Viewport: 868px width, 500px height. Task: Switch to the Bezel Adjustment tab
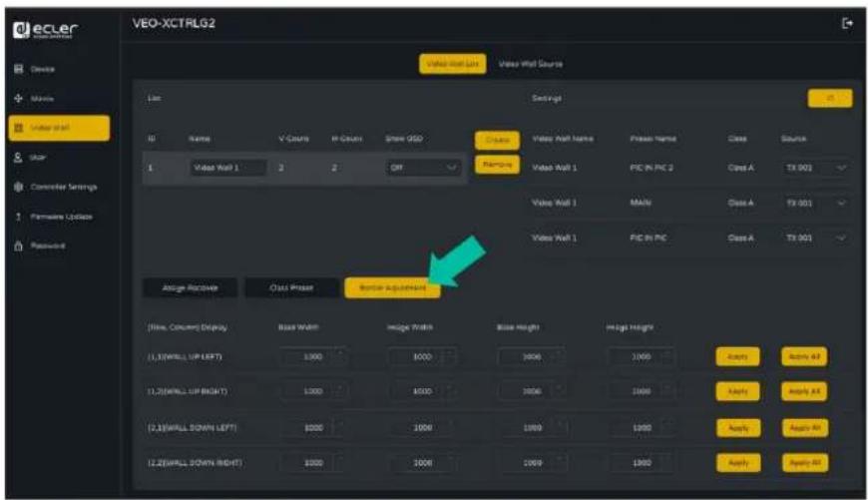392,288
